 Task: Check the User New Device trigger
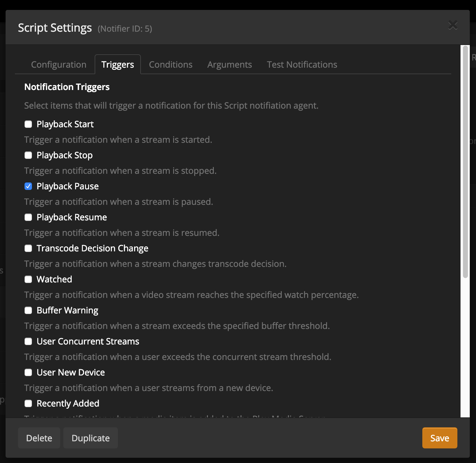28,372
